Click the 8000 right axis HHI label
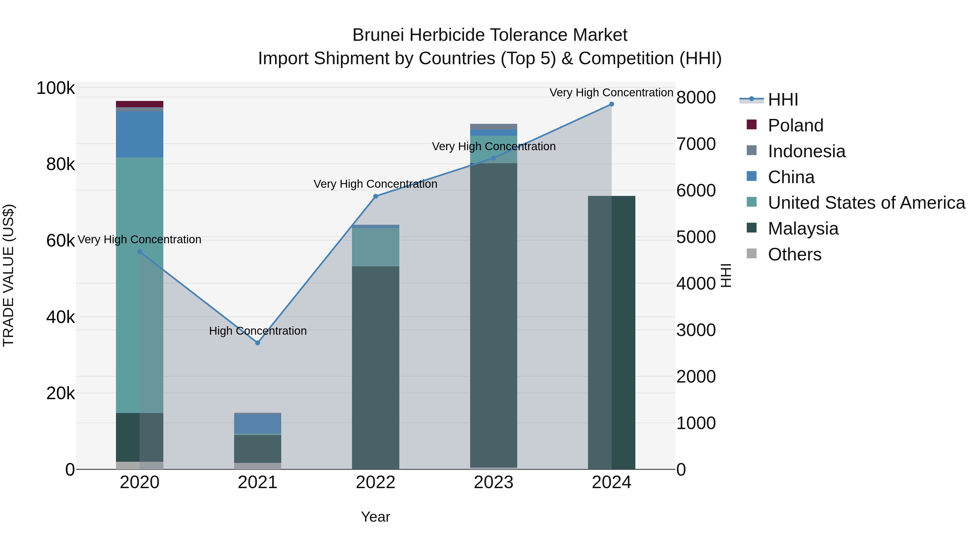This screenshot has width=980, height=551. (x=696, y=97)
